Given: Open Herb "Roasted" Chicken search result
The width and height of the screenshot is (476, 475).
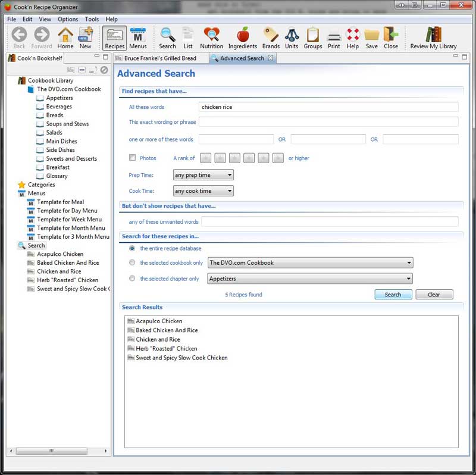Looking at the screenshot, I should coord(167,348).
